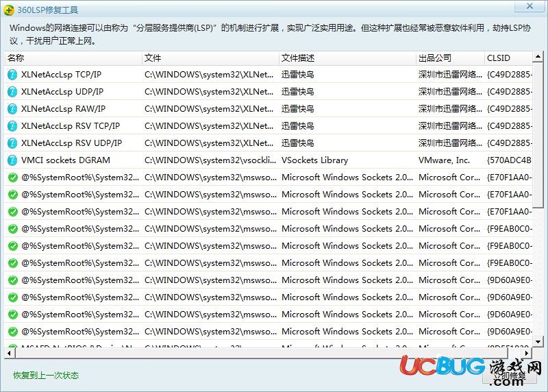The height and width of the screenshot is (392, 548).
Task: Click file path in XLNetAccLsp RSV TCP/IP row
Action: click(209, 126)
